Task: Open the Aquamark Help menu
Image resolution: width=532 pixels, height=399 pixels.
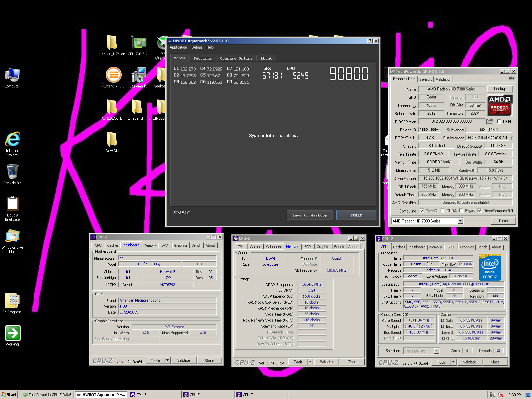Action: click(210, 48)
